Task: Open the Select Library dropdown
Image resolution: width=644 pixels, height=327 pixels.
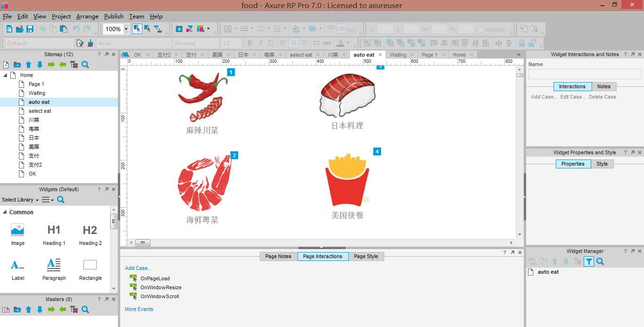Action: [x=20, y=200]
